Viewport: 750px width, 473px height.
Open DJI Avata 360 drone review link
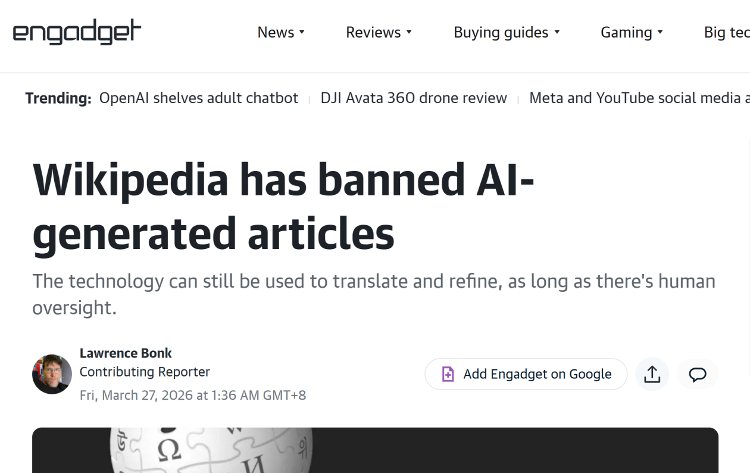pos(413,98)
